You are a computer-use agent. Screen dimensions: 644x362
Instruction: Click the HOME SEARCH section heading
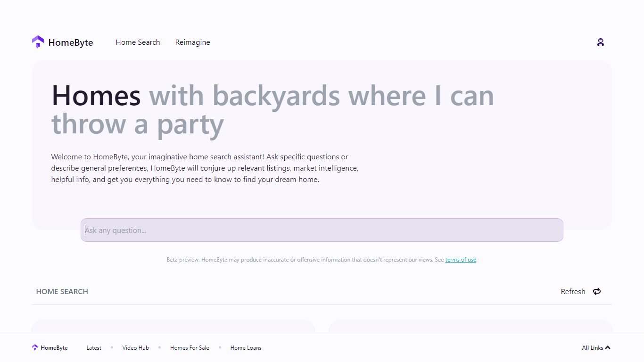pos(62,292)
